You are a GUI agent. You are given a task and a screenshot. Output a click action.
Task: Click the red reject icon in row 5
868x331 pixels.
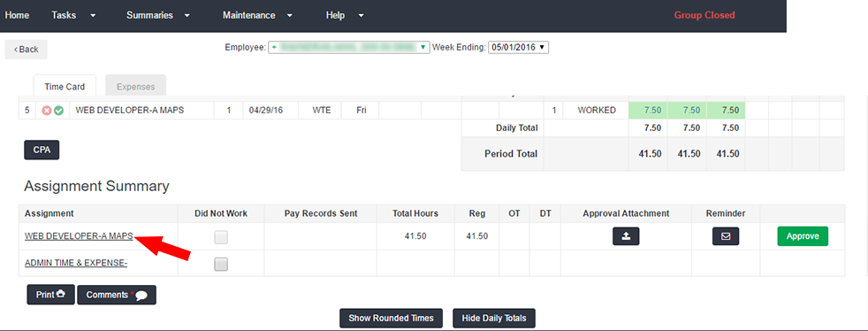point(47,111)
